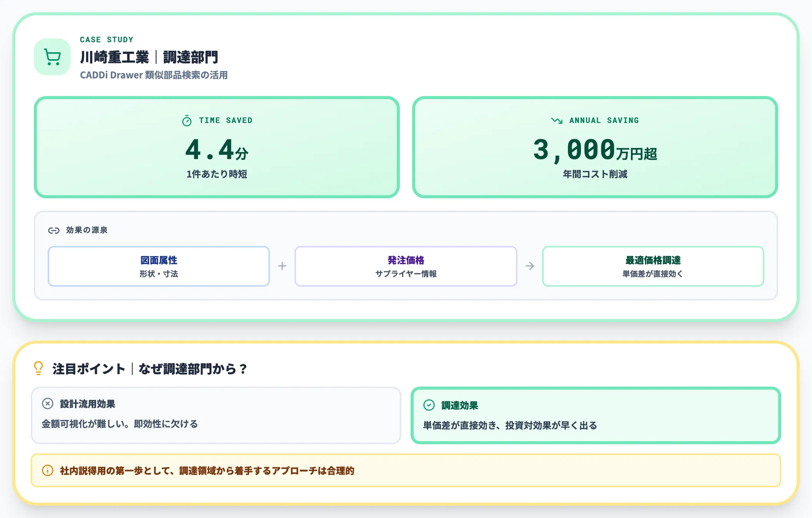
Task: Click the checkmark circle icon beside 調達効果
Action: (428, 404)
